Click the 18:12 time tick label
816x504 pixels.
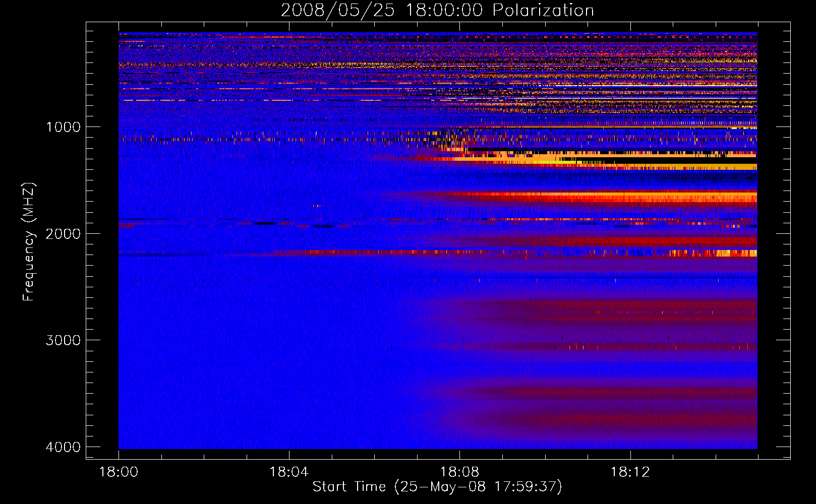(x=630, y=472)
